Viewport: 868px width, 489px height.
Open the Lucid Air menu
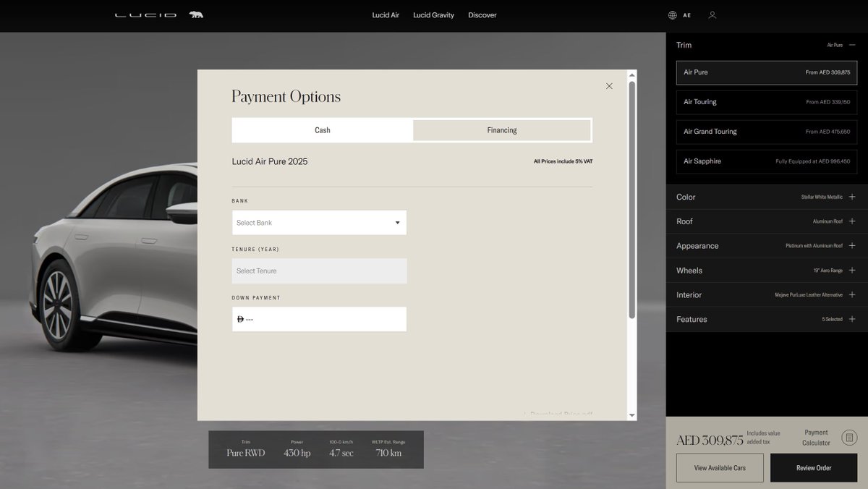(x=386, y=15)
